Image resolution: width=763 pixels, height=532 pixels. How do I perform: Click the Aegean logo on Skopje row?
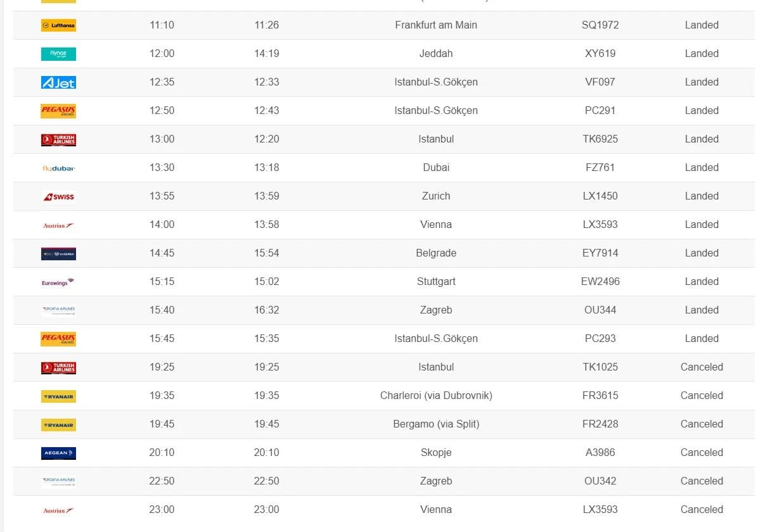58,453
